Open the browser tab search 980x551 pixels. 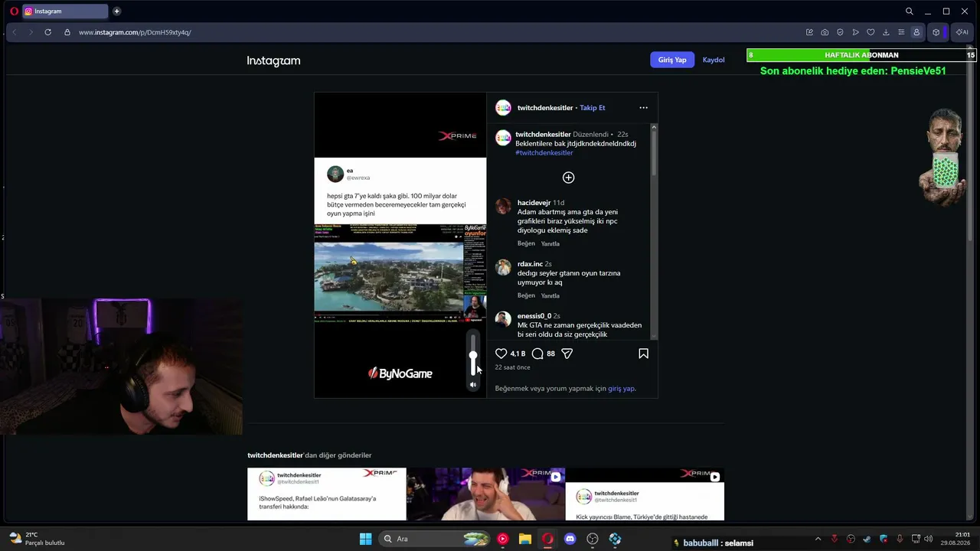910,11
